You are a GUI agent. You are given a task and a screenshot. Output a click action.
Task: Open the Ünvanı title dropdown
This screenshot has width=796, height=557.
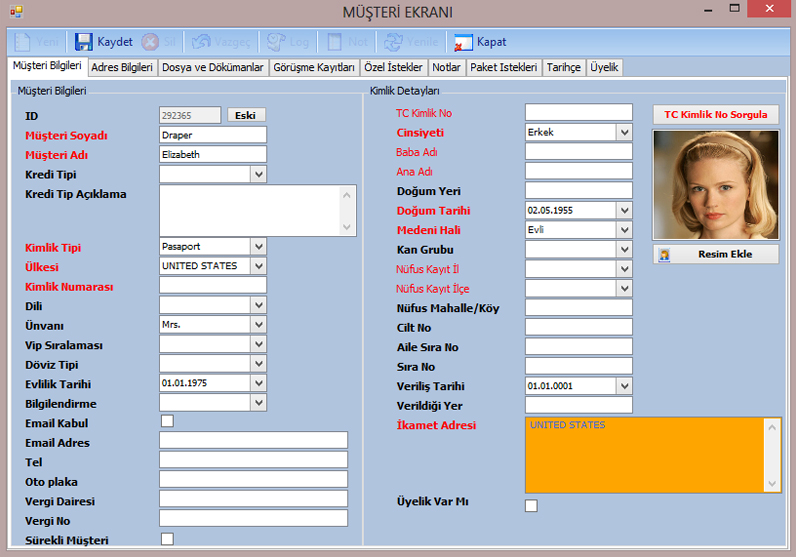(x=258, y=324)
